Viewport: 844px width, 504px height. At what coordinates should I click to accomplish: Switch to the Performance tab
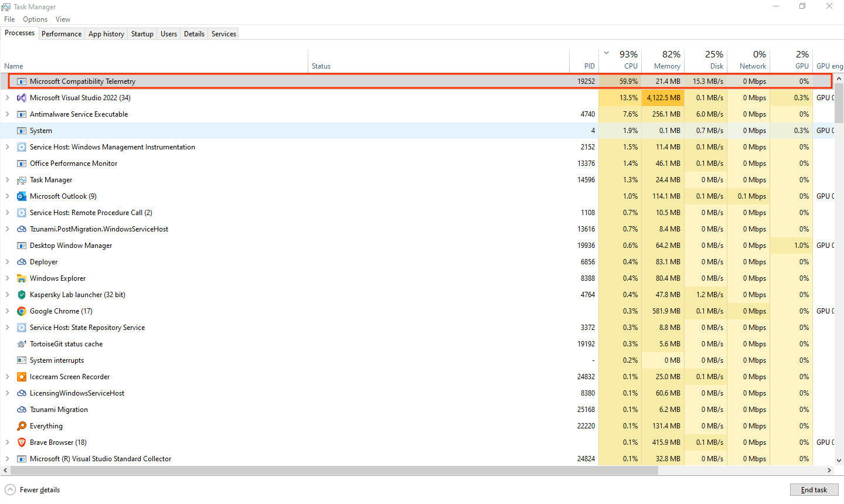62,34
